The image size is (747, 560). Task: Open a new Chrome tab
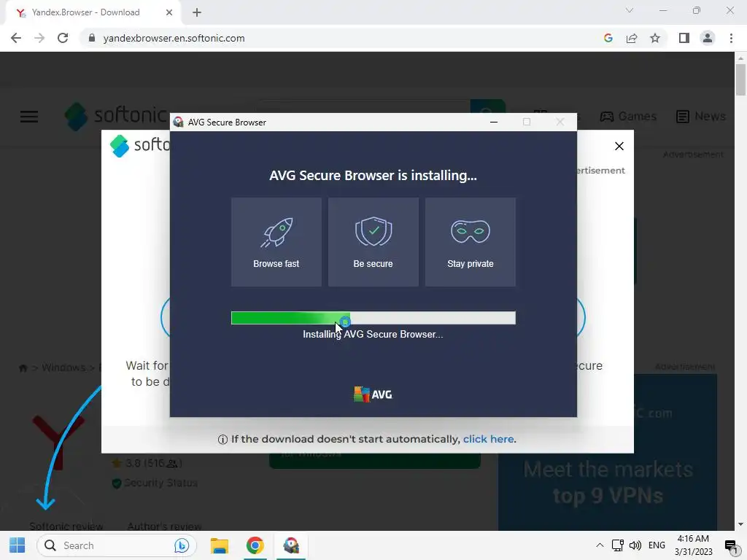pos(197,12)
